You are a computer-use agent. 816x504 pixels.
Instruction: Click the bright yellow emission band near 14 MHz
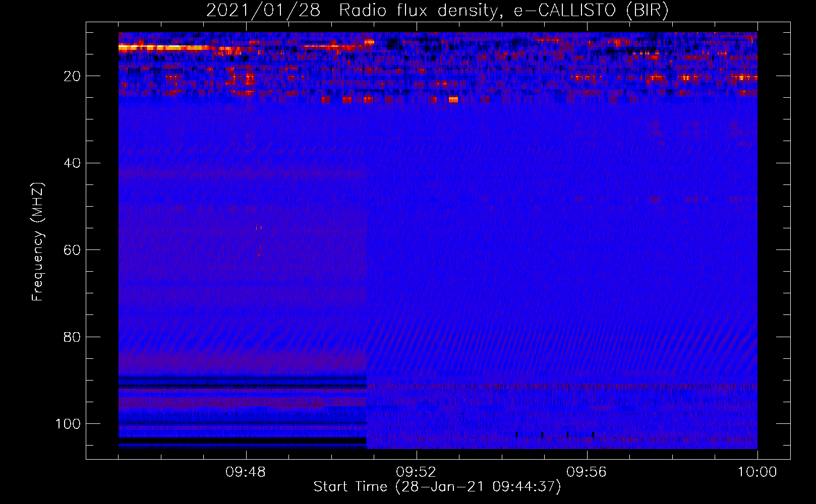(x=164, y=47)
